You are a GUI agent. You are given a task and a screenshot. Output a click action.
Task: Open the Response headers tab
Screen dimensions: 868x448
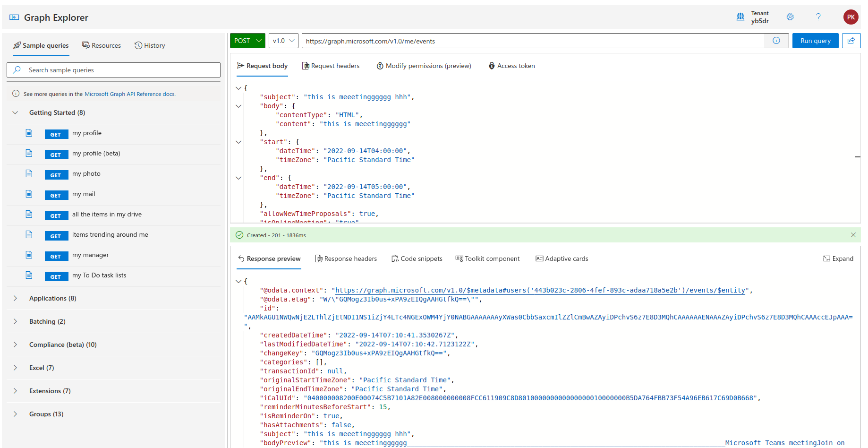pos(346,258)
